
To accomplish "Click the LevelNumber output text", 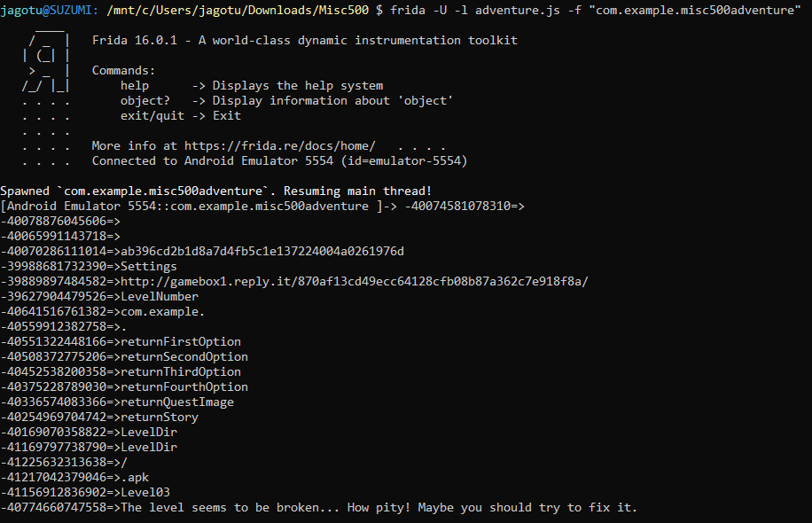I will click(x=160, y=296).
